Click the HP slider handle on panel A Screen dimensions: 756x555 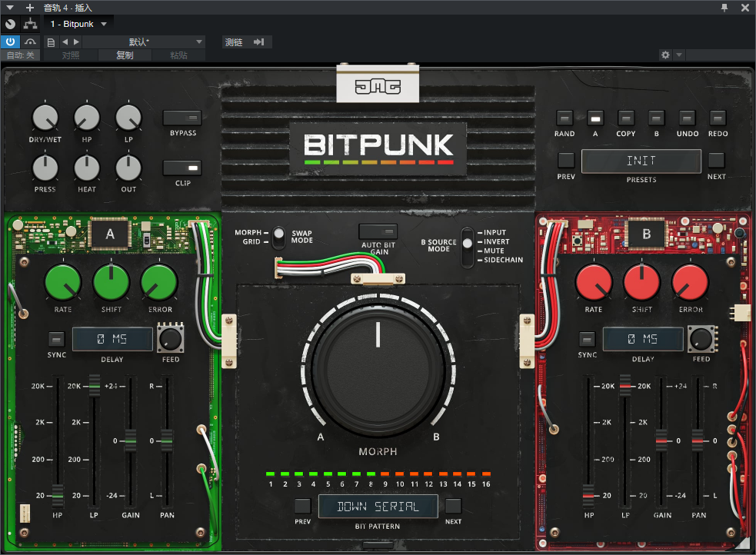click(58, 495)
